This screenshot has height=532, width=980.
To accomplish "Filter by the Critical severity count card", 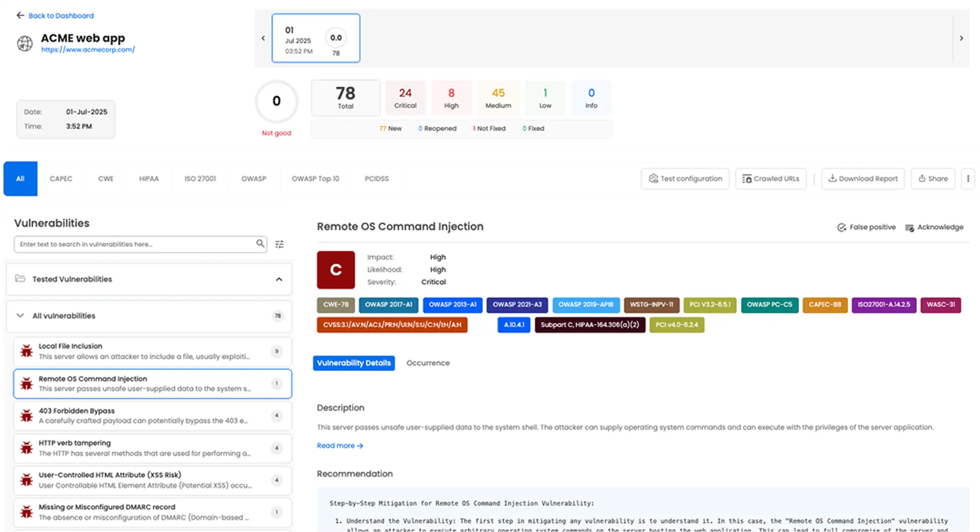I will [405, 98].
